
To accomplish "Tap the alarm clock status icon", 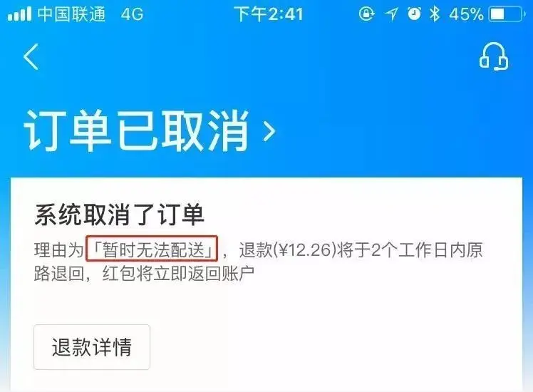I will coord(414,14).
